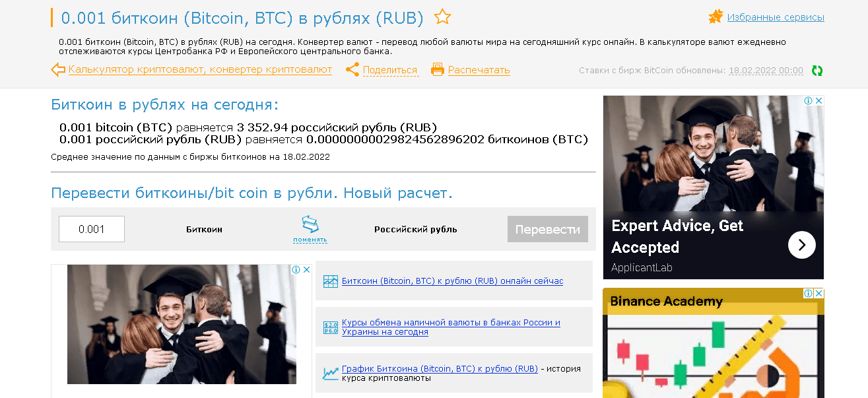
Task: Click the поменять swap link
Action: 310,240
